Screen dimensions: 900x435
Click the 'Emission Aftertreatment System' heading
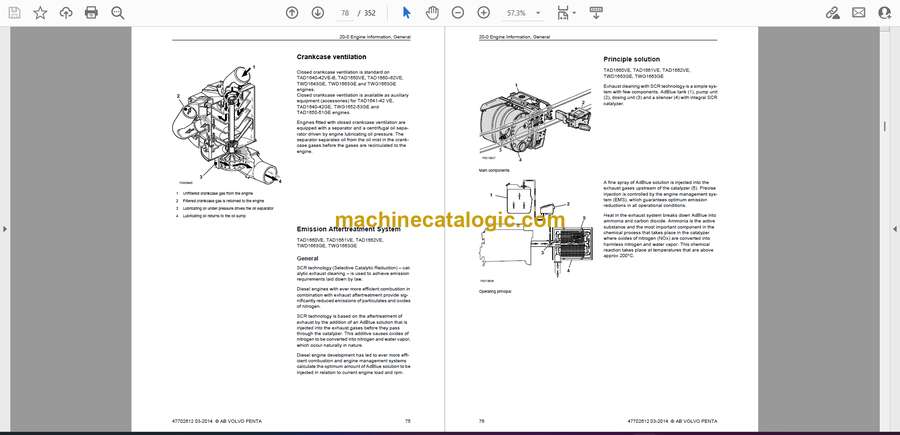pos(348,229)
